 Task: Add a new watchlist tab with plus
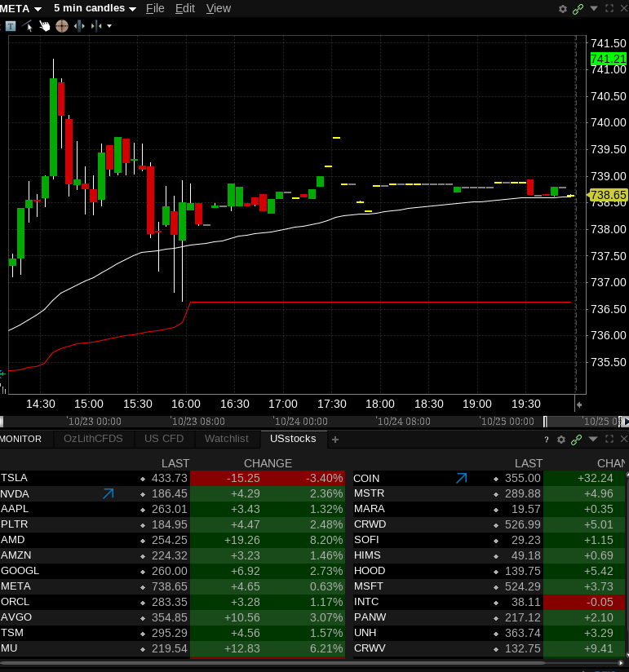coord(334,440)
